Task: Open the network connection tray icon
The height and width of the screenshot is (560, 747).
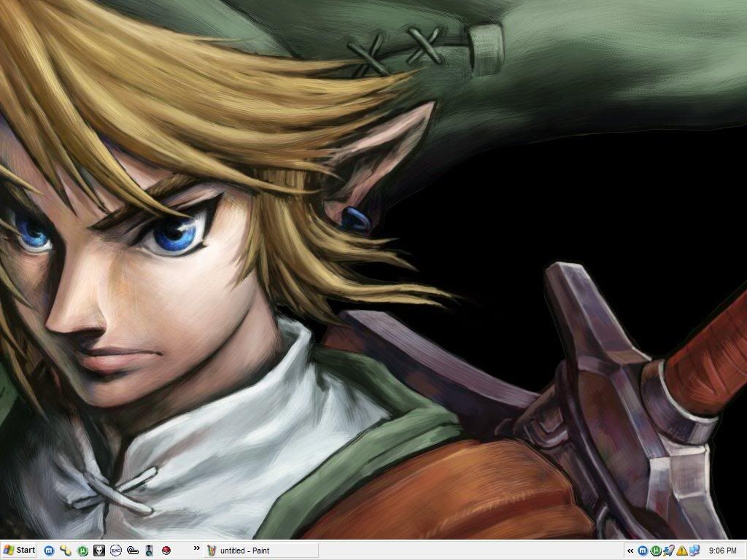Action: coord(694,551)
